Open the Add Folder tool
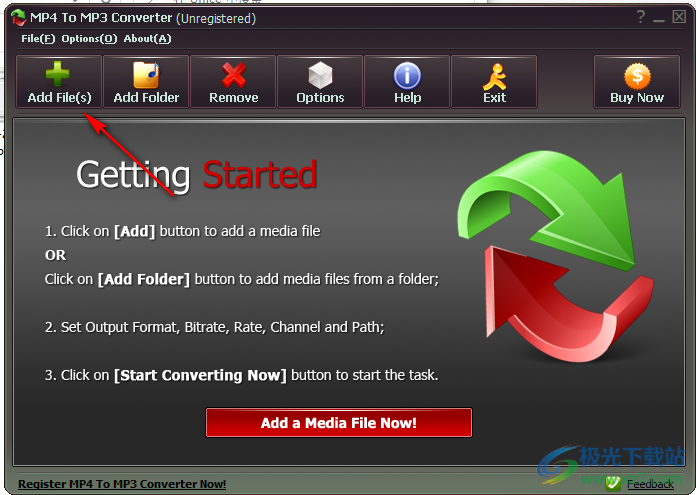This screenshot has height=495, width=696. [x=146, y=82]
